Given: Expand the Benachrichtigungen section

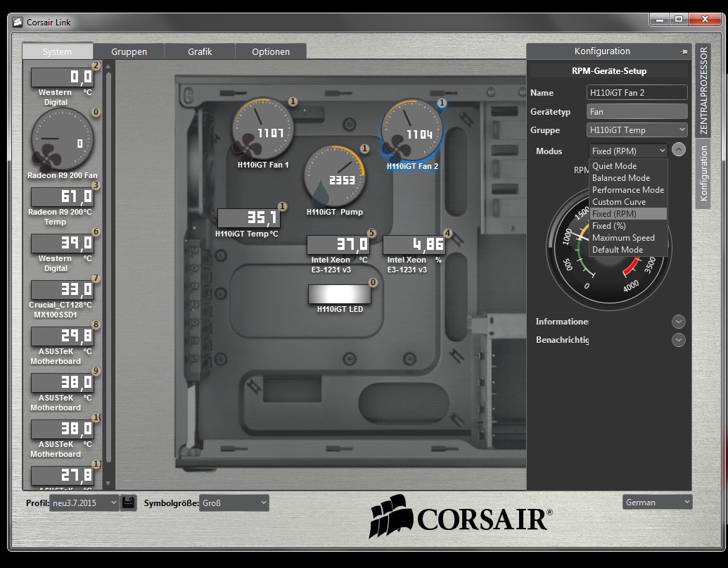Looking at the screenshot, I should coord(678,340).
